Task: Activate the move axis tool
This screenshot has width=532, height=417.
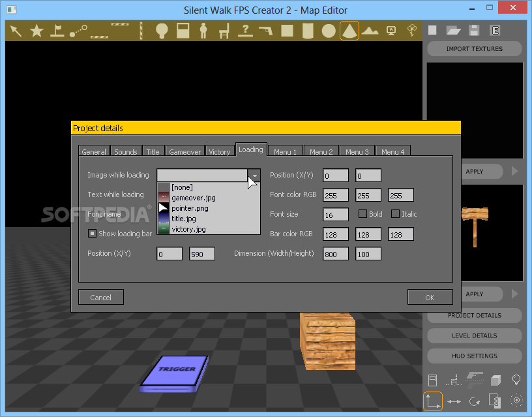Action: (x=433, y=401)
